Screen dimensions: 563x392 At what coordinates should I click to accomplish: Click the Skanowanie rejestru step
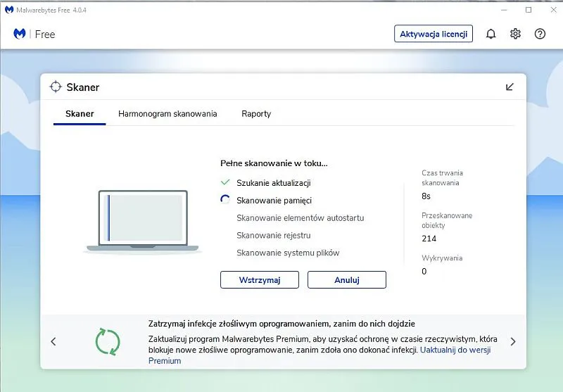tap(274, 236)
